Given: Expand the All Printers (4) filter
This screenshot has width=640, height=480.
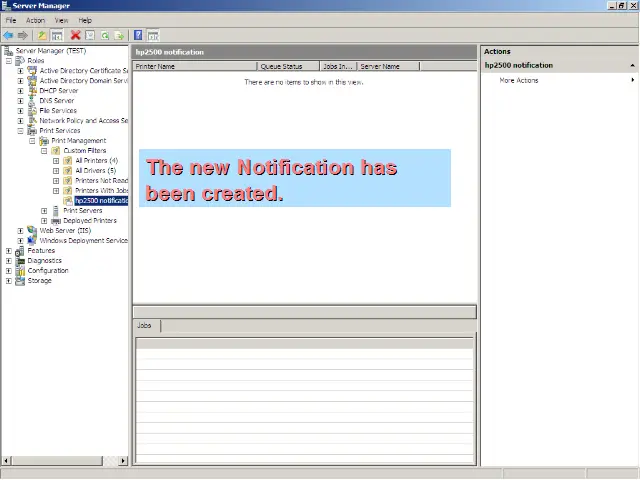Looking at the screenshot, I should click(56, 161).
